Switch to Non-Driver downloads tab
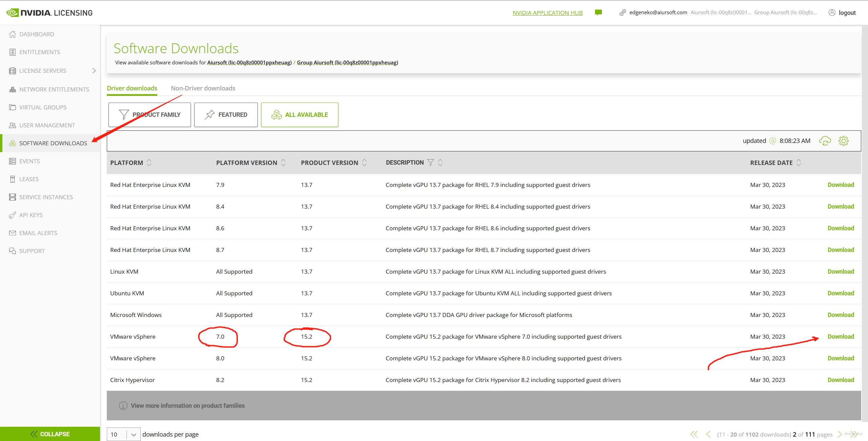 (203, 88)
